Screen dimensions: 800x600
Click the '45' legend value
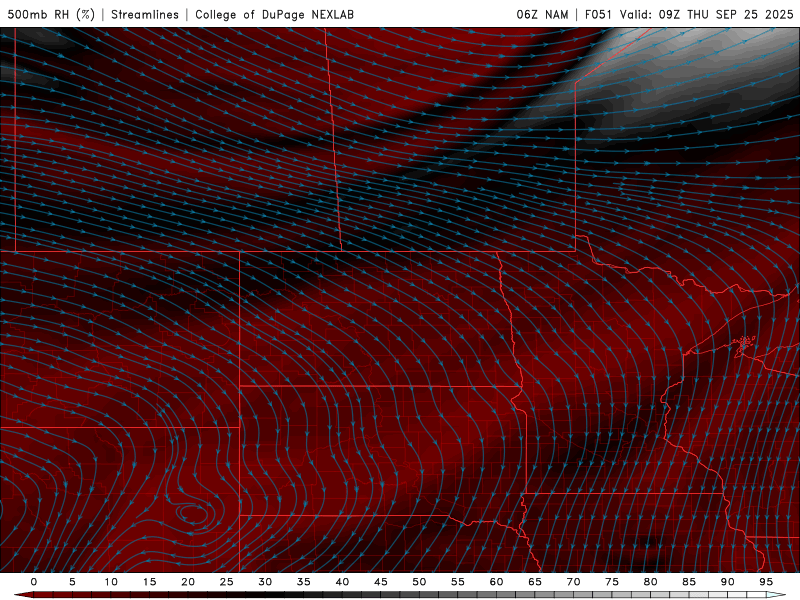click(381, 582)
